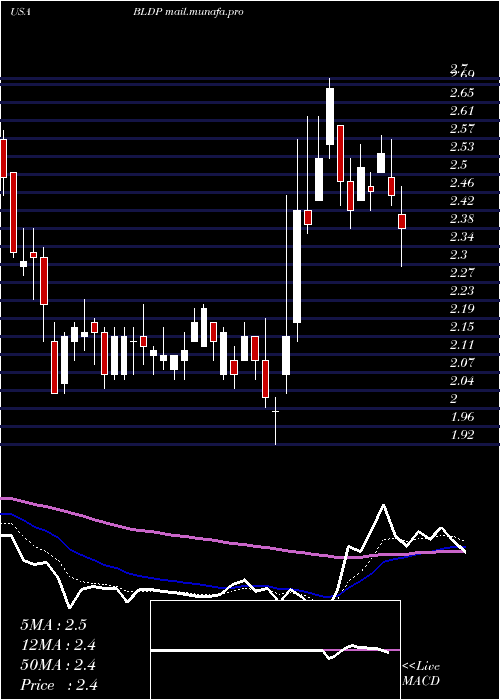This screenshot has width=500, height=700.
Task: Click the BLDP mail.munafa.pro chart title
Action: (188, 12)
